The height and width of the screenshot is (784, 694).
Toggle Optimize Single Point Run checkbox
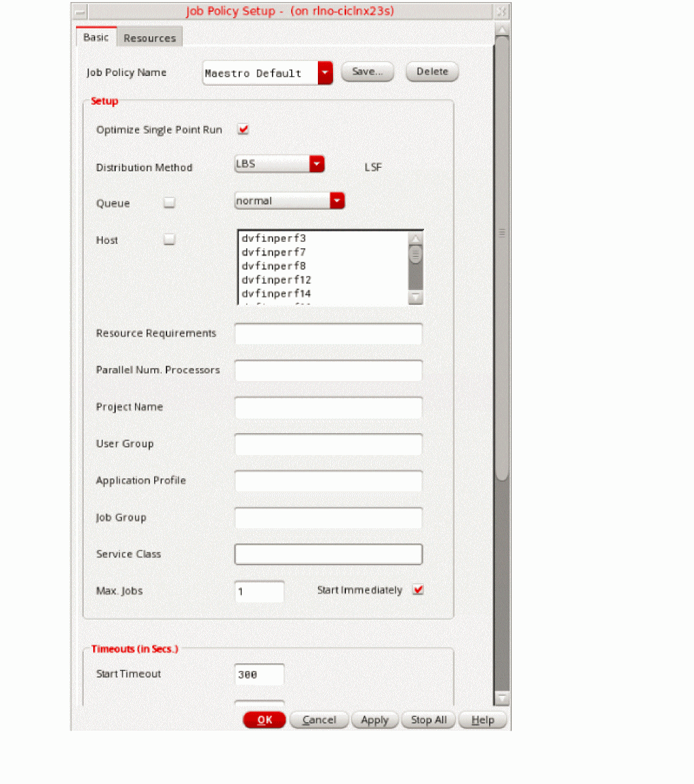click(x=243, y=130)
